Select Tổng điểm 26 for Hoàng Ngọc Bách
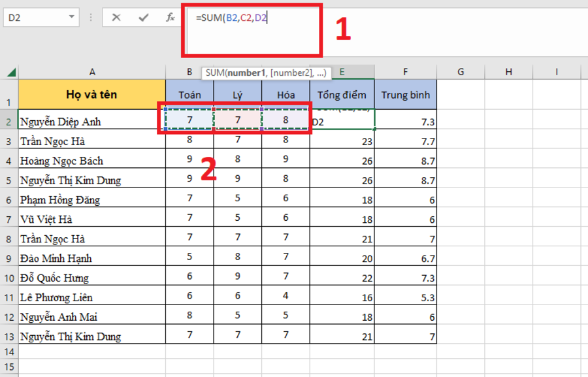The image size is (588, 377). pyautogui.click(x=342, y=158)
